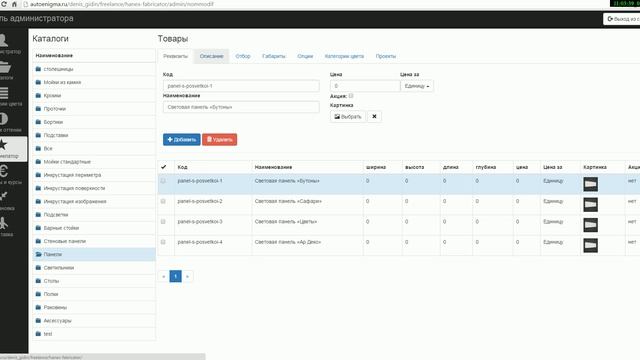Click folder icon beside Краны
640x360 pixels.
[x=38, y=96]
